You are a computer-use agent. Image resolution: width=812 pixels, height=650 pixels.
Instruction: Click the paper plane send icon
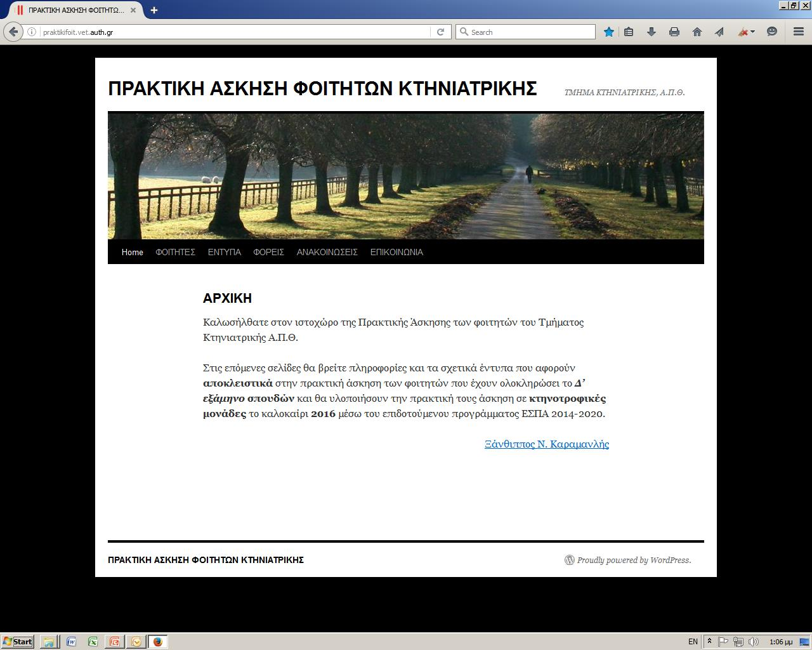pos(719,32)
